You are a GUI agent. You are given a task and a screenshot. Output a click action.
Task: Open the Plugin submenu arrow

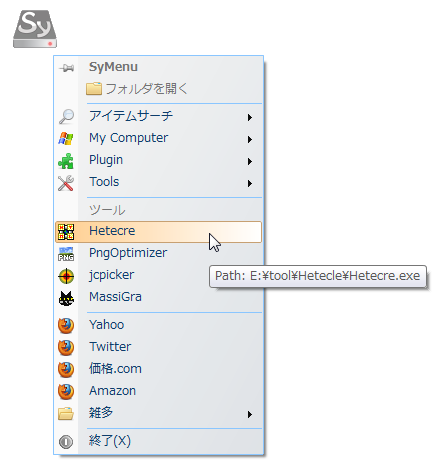(x=249, y=161)
